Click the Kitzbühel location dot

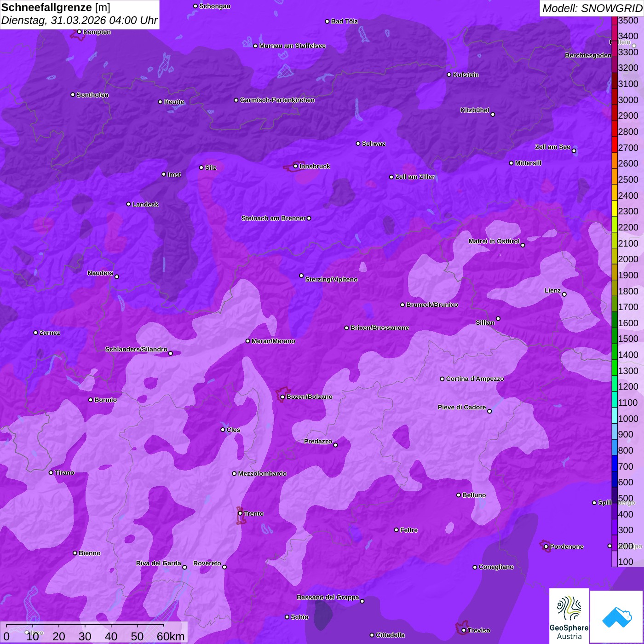[x=493, y=115]
